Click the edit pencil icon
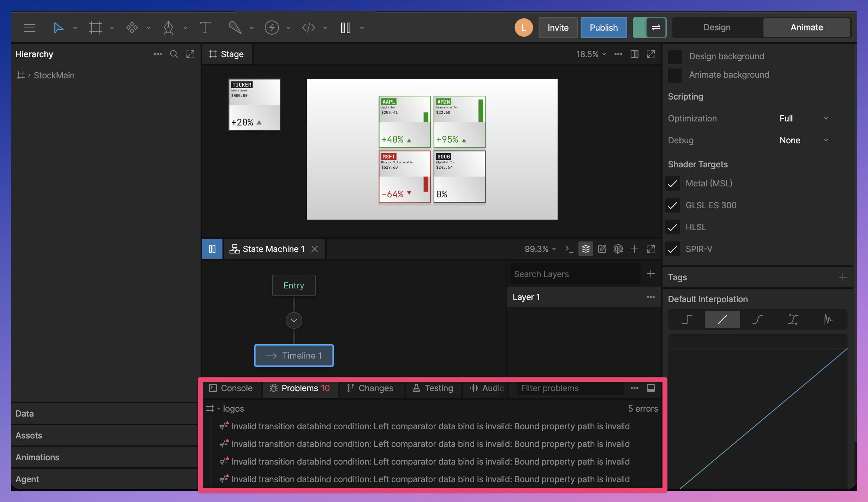The height and width of the screenshot is (502, 868). point(602,249)
